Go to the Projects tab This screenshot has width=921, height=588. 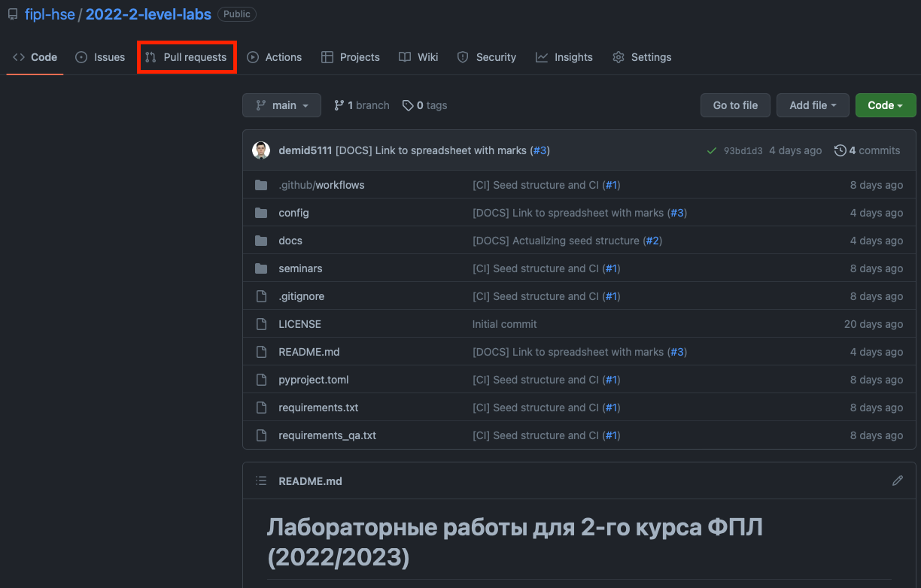click(351, 57)
